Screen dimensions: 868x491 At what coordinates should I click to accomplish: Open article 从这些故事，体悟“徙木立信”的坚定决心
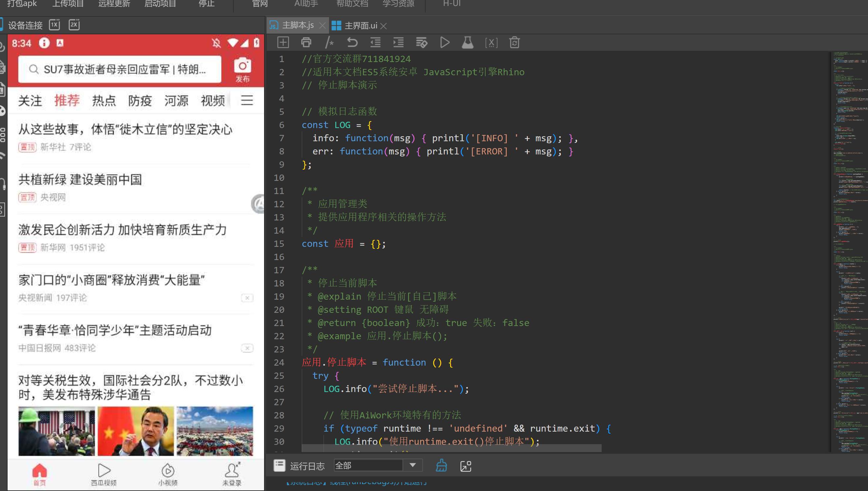point(125,129)
